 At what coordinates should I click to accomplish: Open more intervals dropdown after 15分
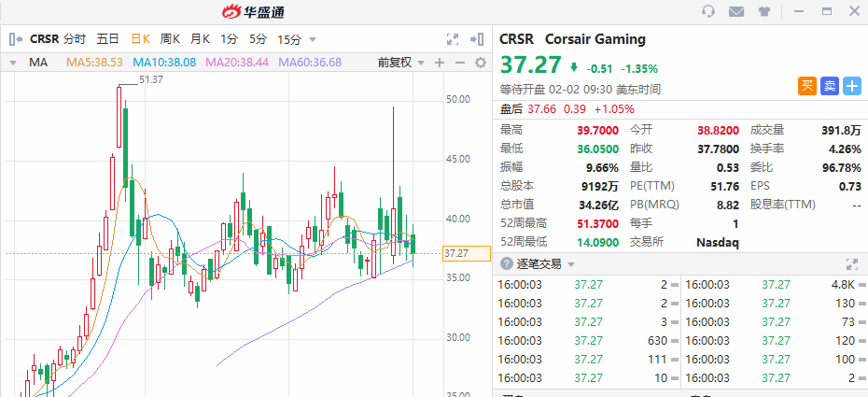(313, 39)
